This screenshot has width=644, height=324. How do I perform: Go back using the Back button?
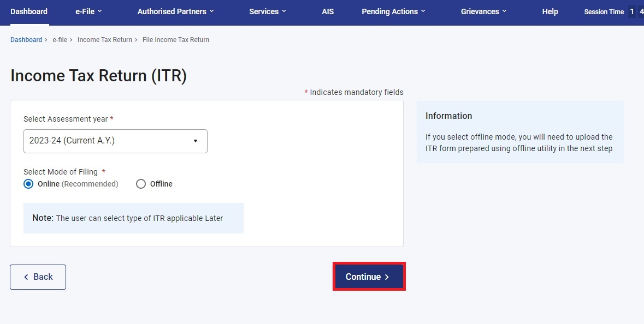(38, 277)
